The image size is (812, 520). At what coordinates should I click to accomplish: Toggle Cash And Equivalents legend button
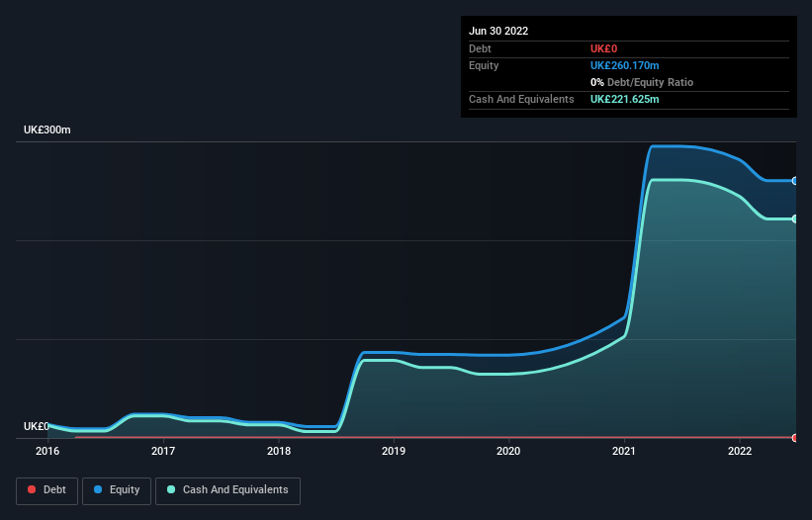(227, 490)
